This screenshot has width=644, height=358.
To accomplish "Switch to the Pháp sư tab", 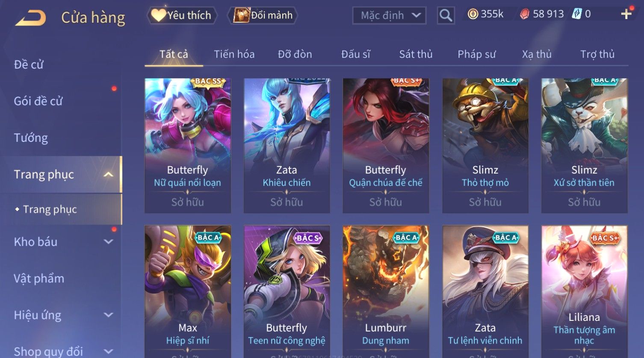I will [x=477, y=54].
